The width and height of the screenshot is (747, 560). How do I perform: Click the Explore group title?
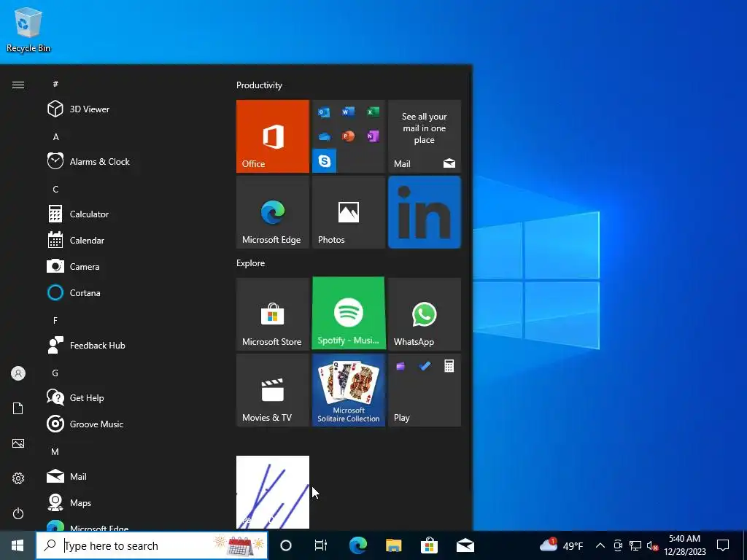coord(251,262)
